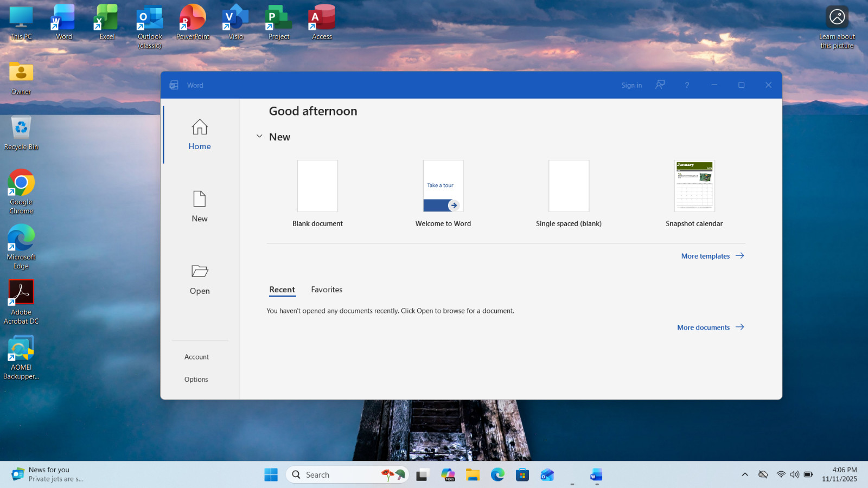868x488 pixels.
Task: Switch to the Favorites tab
Action: (x=327, y=290)
